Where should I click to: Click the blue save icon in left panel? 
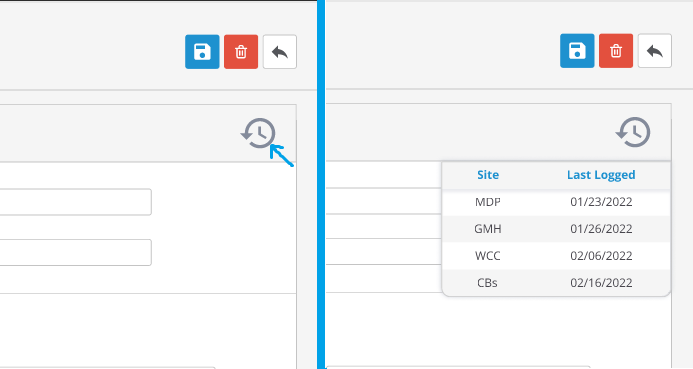point(202,52)
